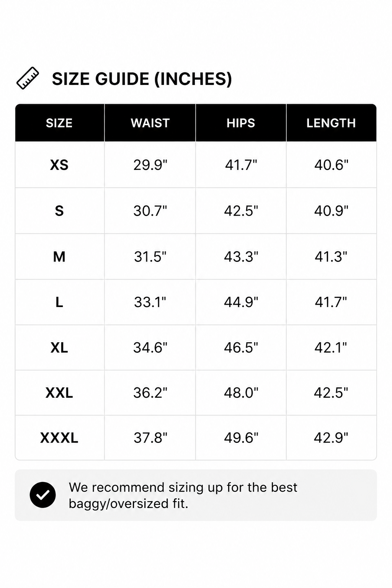The image size is (392, 588).
Task: Click the XL hips value 46.5"
Action: point(241,348)
